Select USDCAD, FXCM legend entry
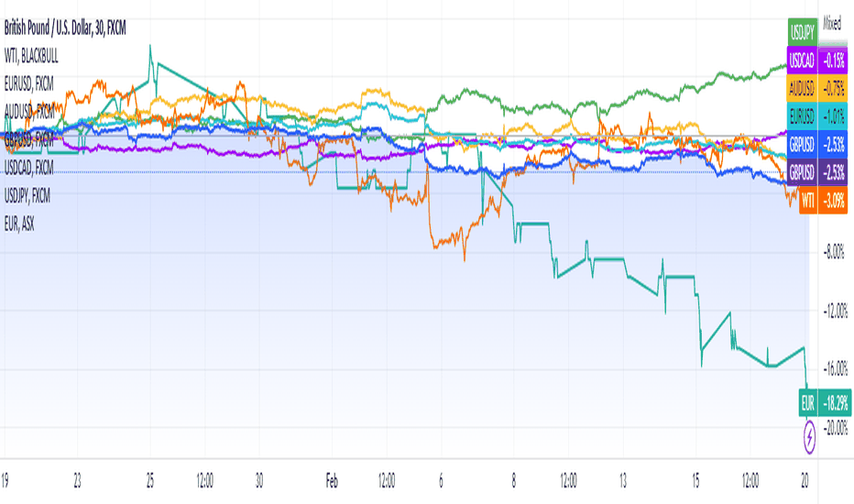The height and width of the screenshot is (504, 854). (x=29, y=168)
